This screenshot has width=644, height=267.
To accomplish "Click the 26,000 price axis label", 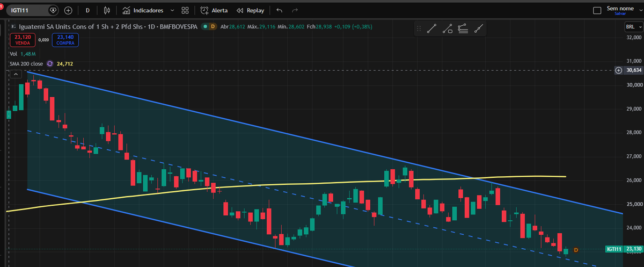I will coord(634,180).
